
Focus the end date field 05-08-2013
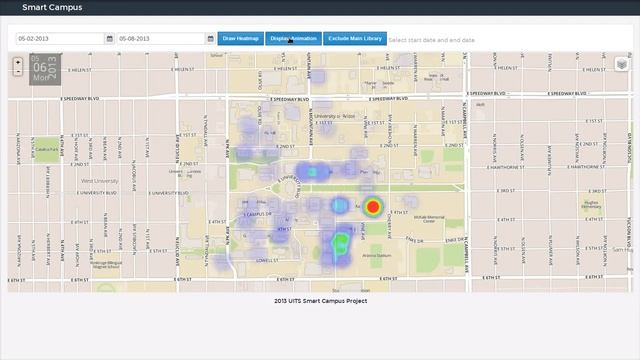(x=161, y=39)
